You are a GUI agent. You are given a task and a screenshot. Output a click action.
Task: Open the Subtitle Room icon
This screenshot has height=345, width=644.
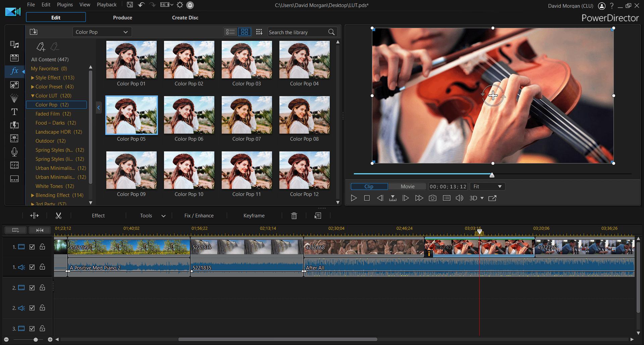[x=14, y=179]
